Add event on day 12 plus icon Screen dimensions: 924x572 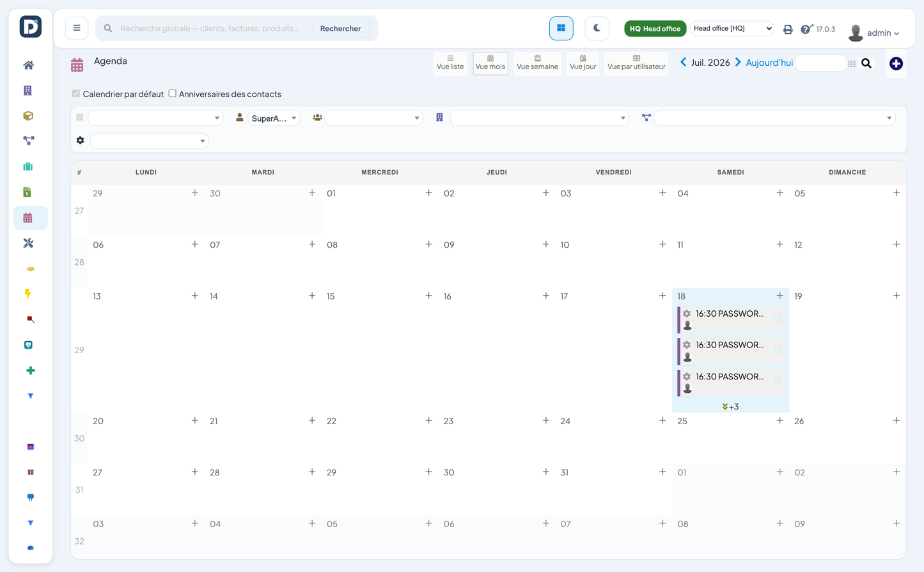click(897, 244)
